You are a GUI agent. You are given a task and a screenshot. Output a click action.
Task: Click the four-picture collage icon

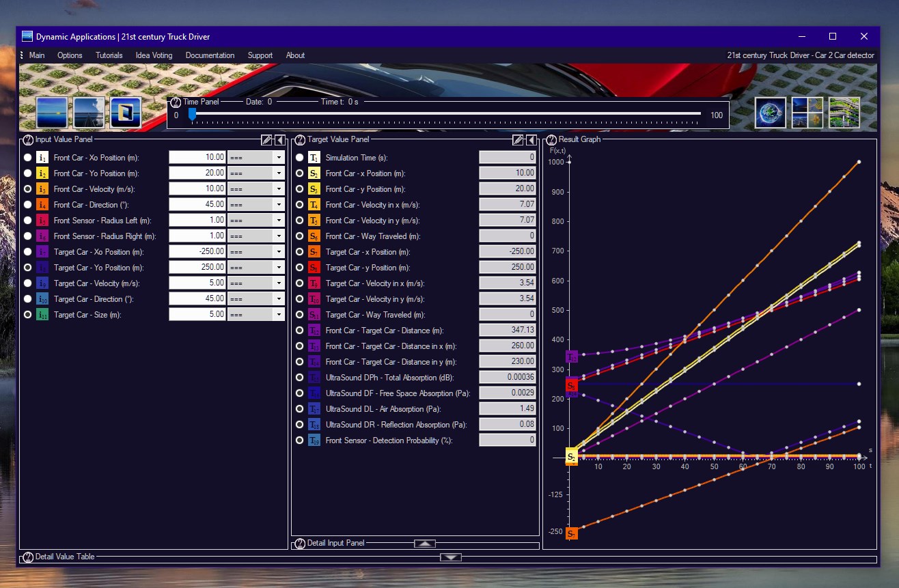pyautogui.click(x=807, y=113)
